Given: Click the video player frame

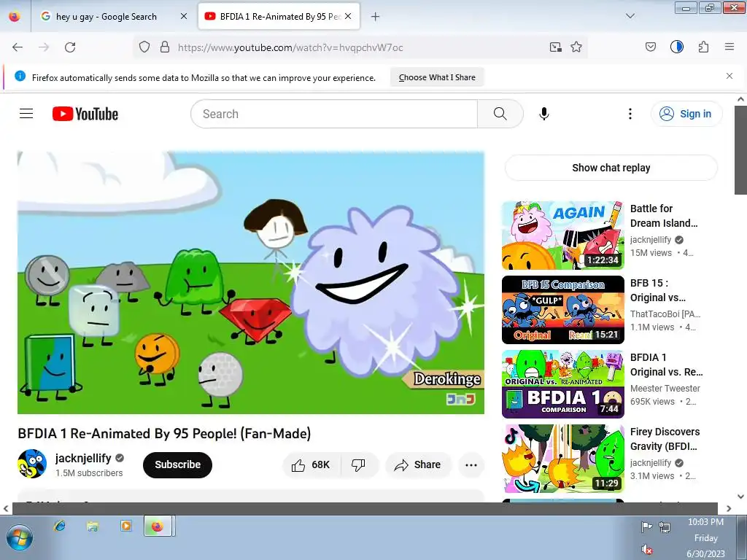Looking at the screenshot, I should [x=251, y=282].
